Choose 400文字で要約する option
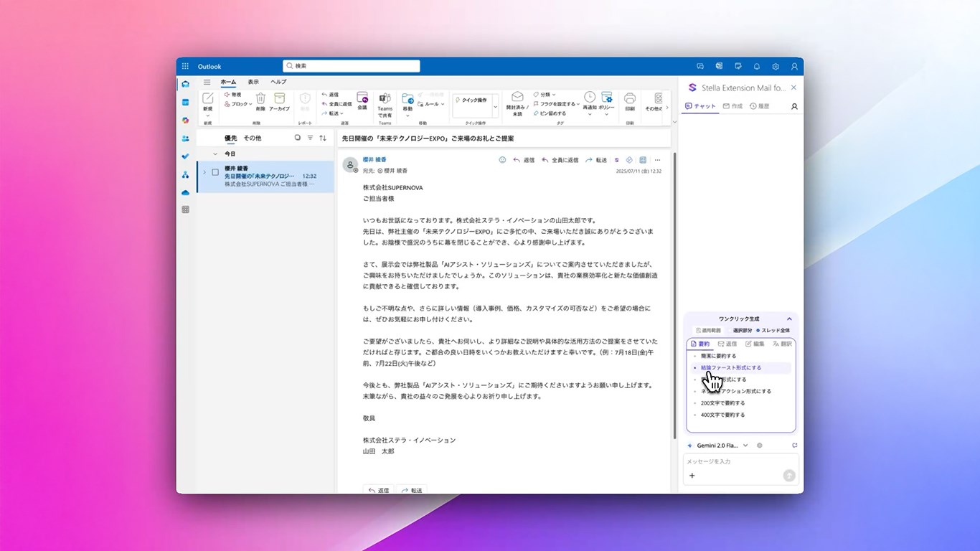980x551 pixels. 723,415
